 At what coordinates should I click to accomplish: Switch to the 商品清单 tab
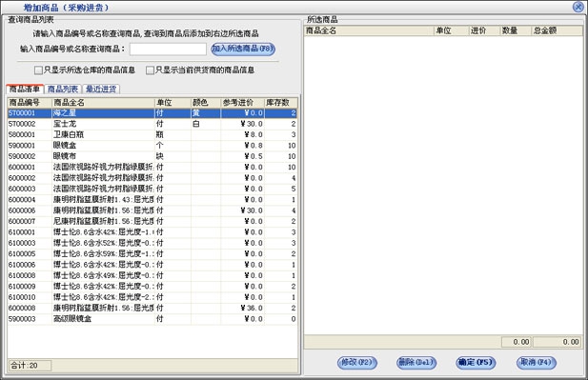[x=25, y=89]
